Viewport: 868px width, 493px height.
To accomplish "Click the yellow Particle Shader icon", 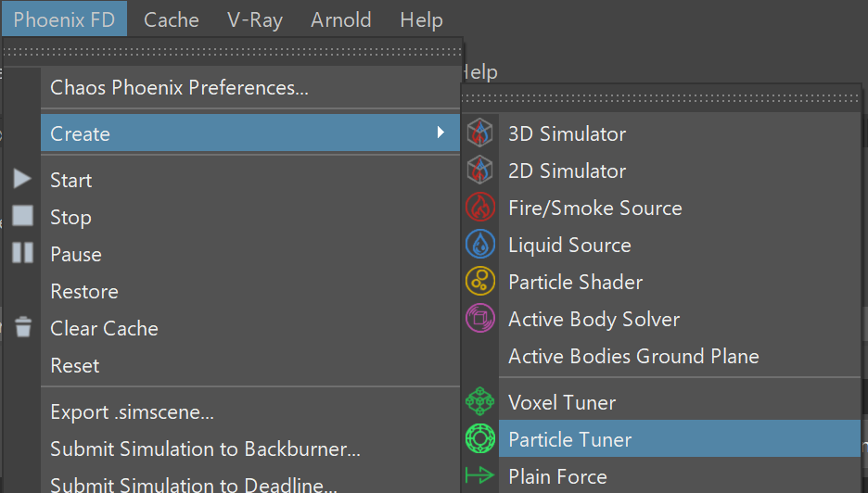I will [480, 281].
